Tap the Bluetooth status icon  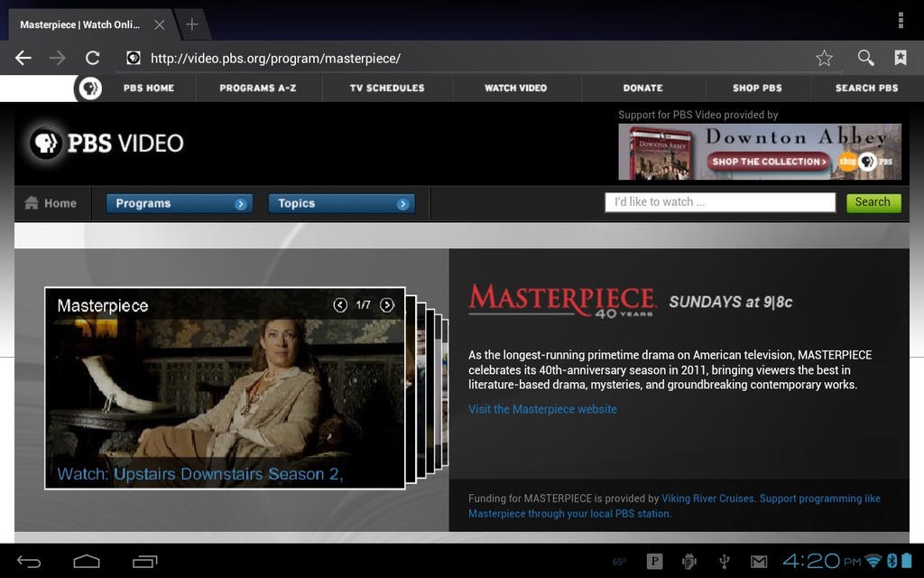coord(892,561)
